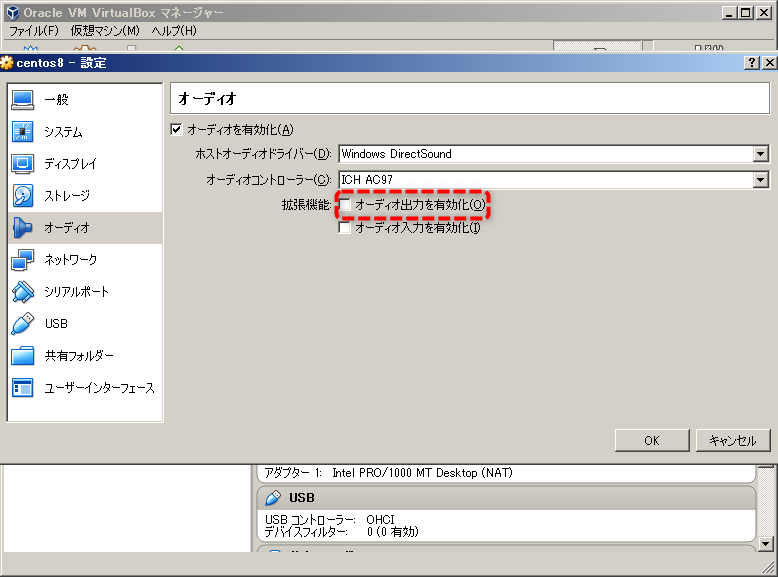Enable オーディオ出力を有効化(O) checkbox

(344, 204)
